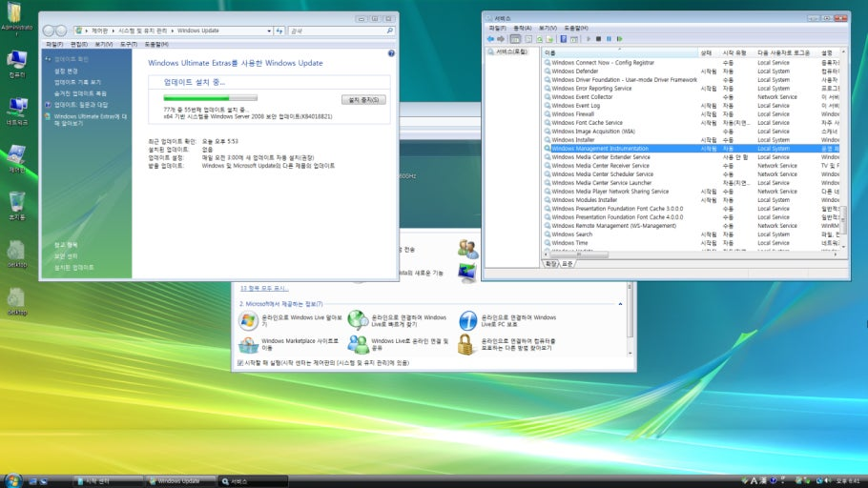Click properties pane icon in Services toolbar

click(574, 39)
